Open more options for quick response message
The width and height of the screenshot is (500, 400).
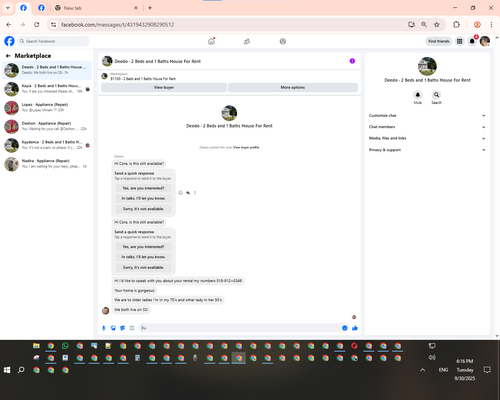point(195,193)
